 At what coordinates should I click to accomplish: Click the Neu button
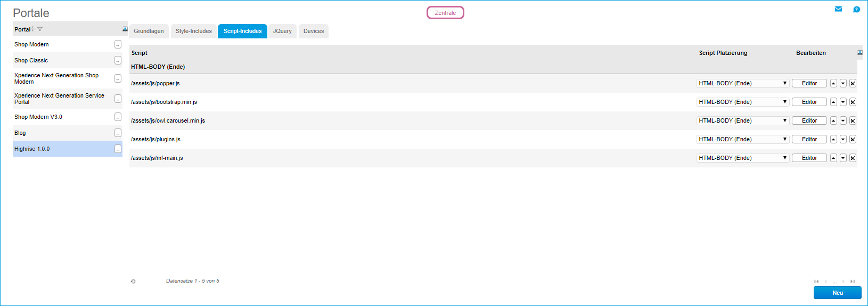(838, 293)
